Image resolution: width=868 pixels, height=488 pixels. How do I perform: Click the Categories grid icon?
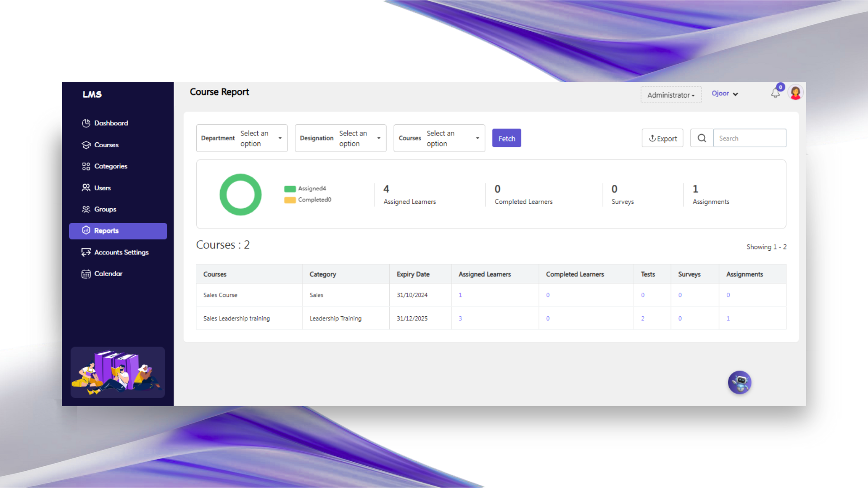pyautogui.click(x=86, y=166)
